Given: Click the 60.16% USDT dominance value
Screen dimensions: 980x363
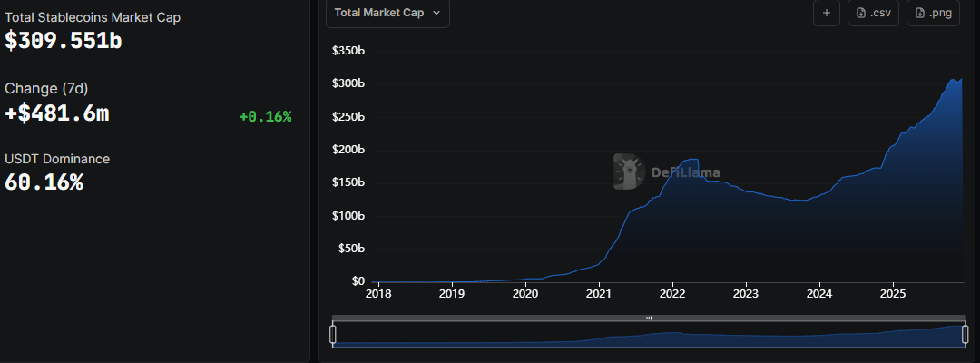Looking at the screenshot, I should pos(44,182).
